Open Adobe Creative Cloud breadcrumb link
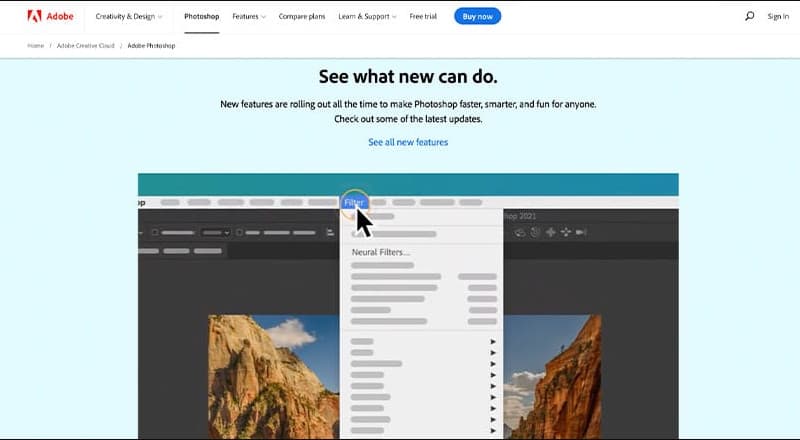Viewport: 800px width, 440px height. click(x=87, y=47)
